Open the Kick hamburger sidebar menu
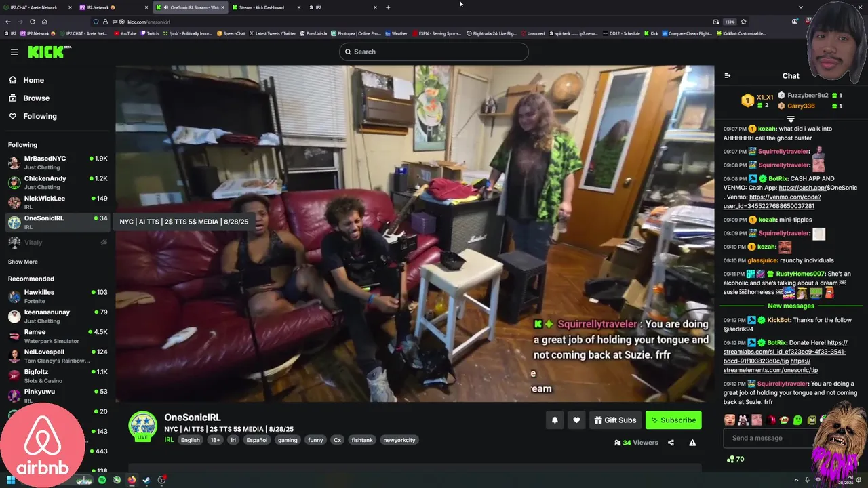The height and width of the screenshot is (488, 868). 14,52
